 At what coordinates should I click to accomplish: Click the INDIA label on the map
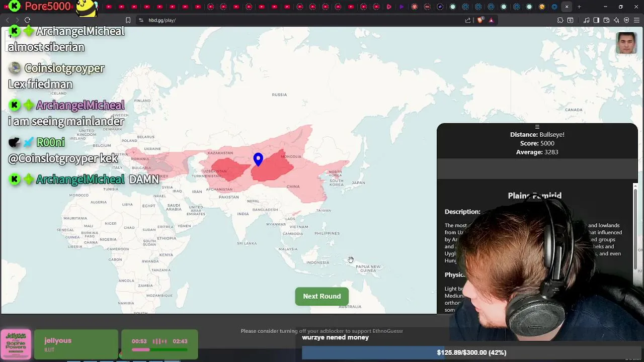coord(243,214)
